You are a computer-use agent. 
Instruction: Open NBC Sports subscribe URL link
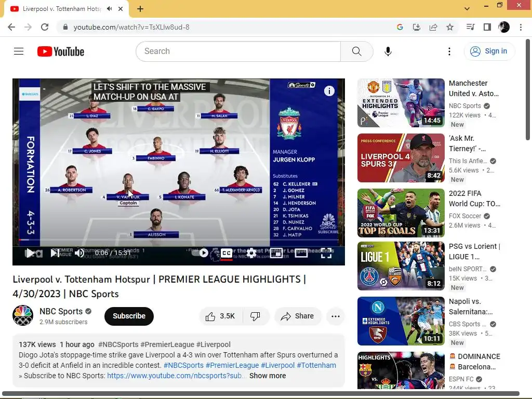[x=175, y=376]
